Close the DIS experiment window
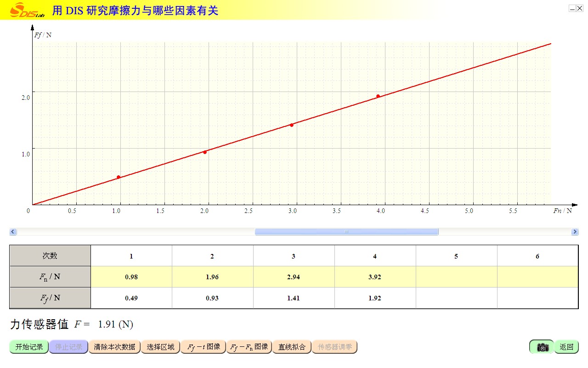The width and height of the screenshot is (588, 368). [580, 8]
